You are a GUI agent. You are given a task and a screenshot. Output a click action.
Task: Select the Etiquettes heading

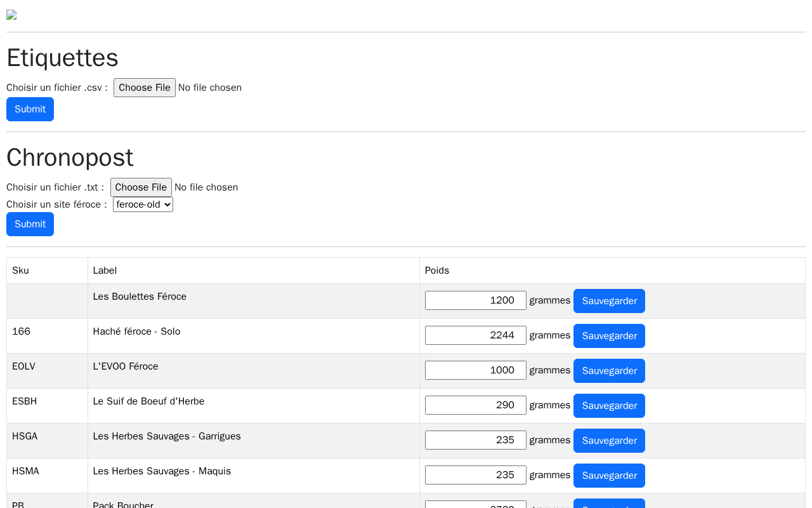pos(62,58)
